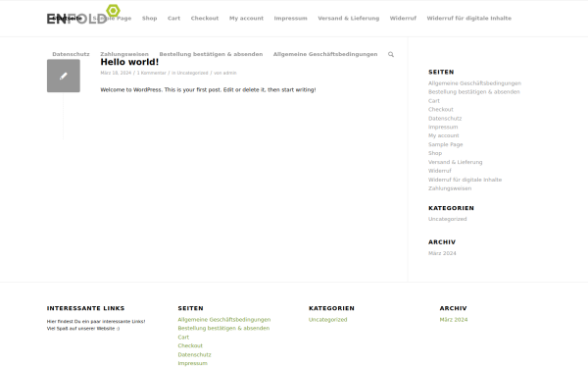Click the Kategorien heading in the footer
The height and width of the screenshot is (368, 588).
(x=331, y=308)
